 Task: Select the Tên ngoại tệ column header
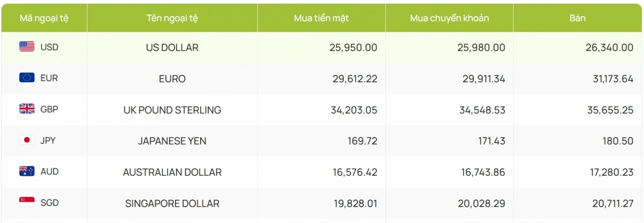[x=172, y=18]
